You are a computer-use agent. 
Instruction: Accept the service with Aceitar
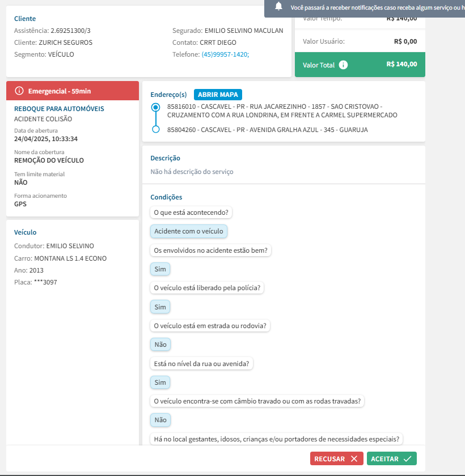point(386,459)
